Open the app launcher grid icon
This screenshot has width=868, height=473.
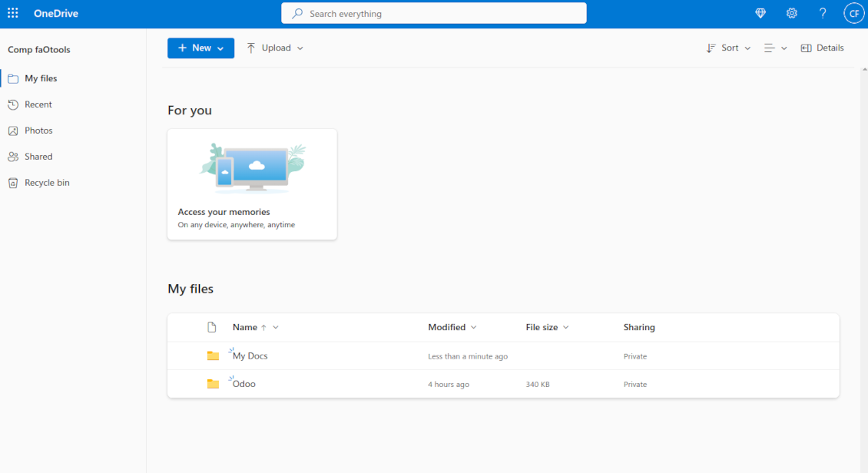coord(13,13)
